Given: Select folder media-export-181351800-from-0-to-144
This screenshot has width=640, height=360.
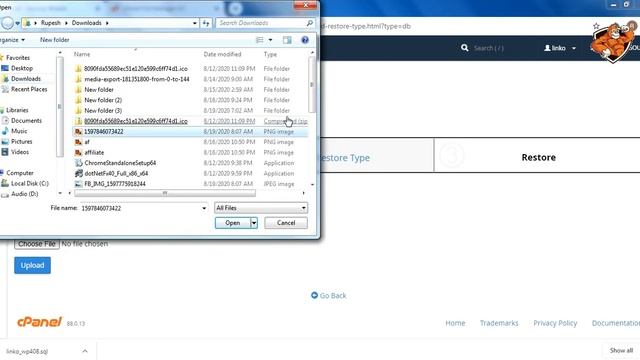Looking at the screenshot, I should pos(137,79).
